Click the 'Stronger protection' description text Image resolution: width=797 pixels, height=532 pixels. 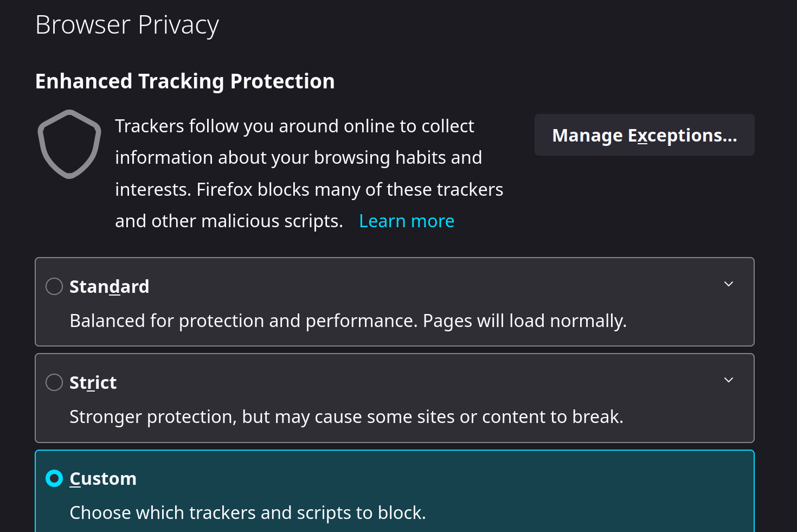point(346,416)
